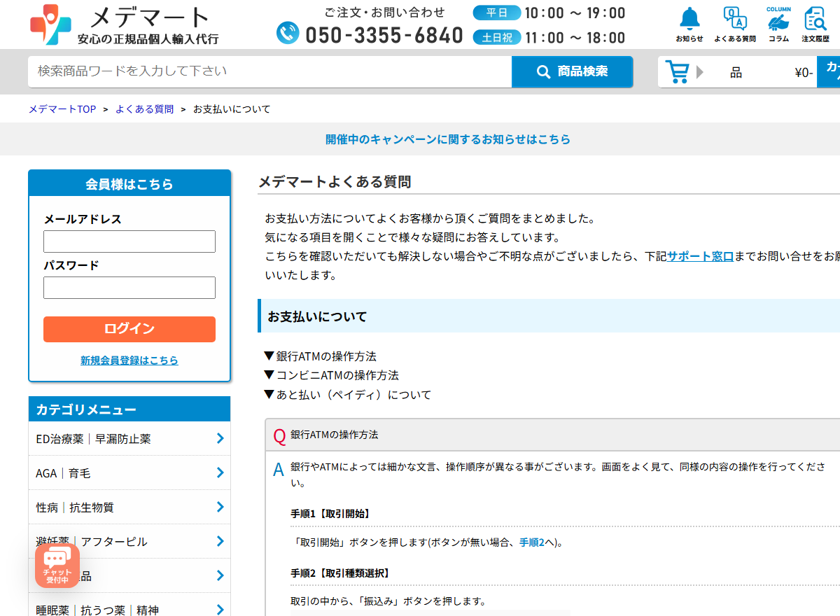Click the chevron on 睡眠薬｜抗うつ薬 row

(220, 610)
